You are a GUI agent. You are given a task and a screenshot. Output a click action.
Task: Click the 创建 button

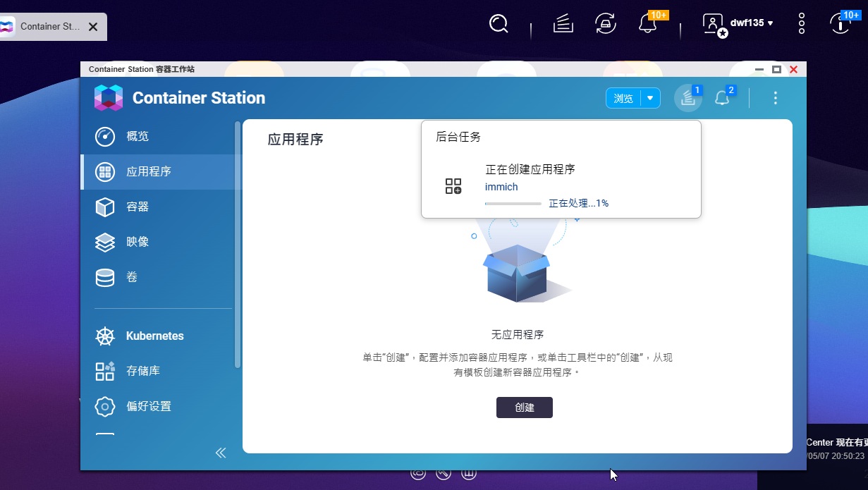[525, 408]
